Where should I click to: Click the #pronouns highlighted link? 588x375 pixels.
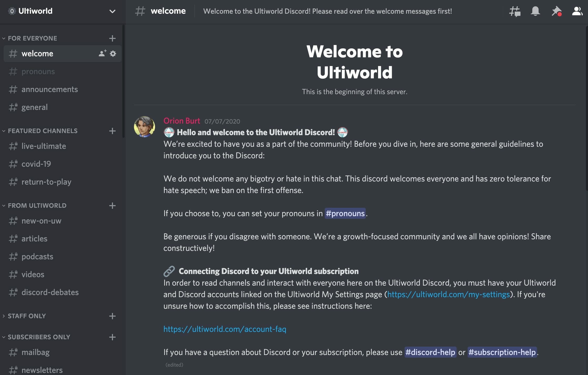tap(346, 212)
